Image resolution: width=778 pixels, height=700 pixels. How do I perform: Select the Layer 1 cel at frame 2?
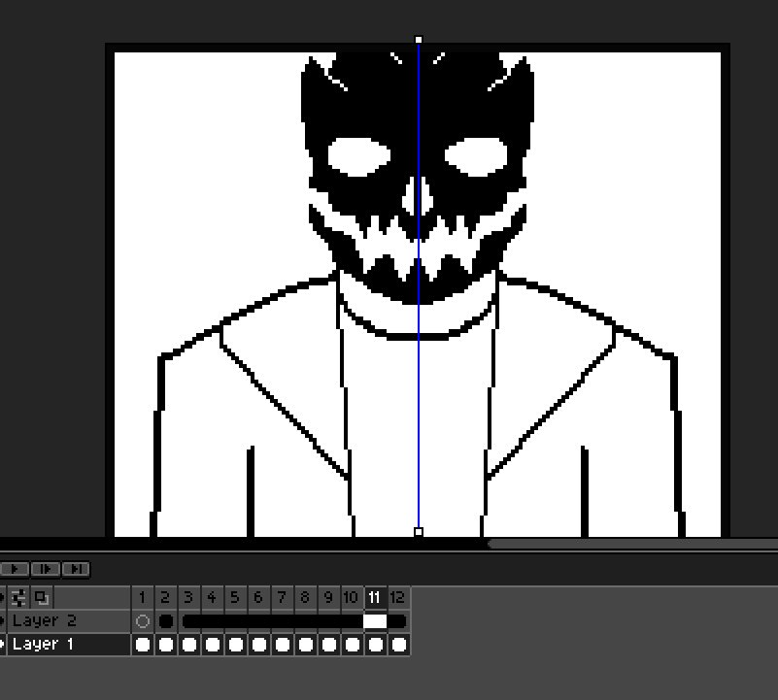point(166,644)
